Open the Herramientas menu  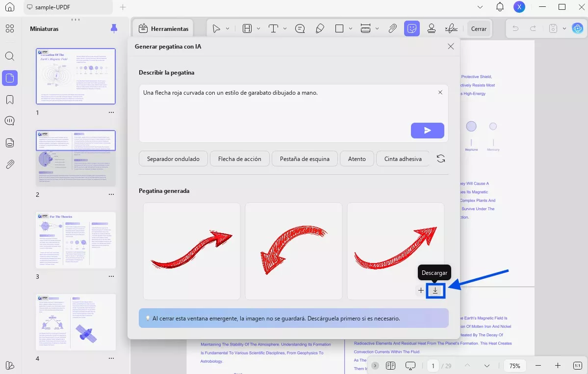click(x=163, y=28)
